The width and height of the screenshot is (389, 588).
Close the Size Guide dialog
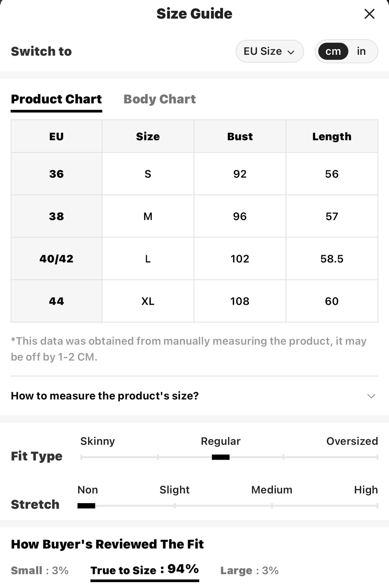[x=369, y=14]
